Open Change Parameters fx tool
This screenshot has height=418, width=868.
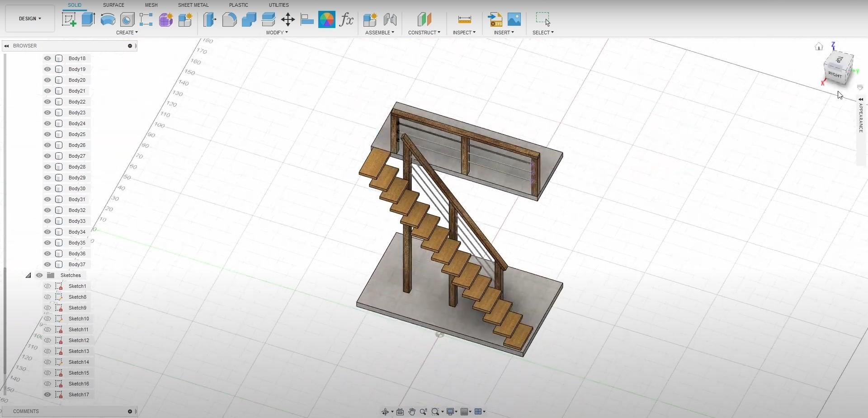346,19
